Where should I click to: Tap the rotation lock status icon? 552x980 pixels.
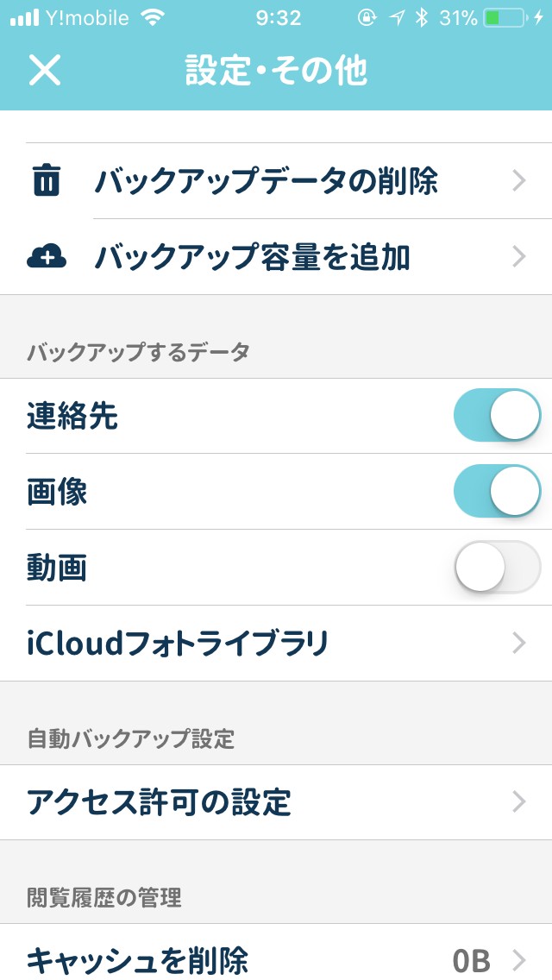coord(367,18)
